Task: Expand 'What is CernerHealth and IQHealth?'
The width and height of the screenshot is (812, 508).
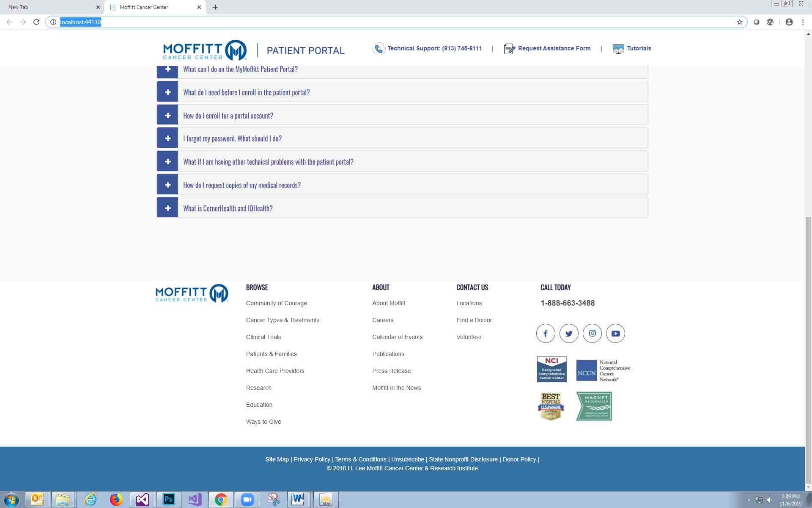Action: pos(167,208)
